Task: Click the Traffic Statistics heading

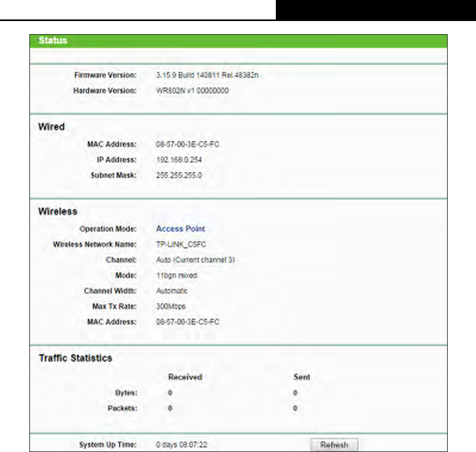Action: [x=76, y=358]
